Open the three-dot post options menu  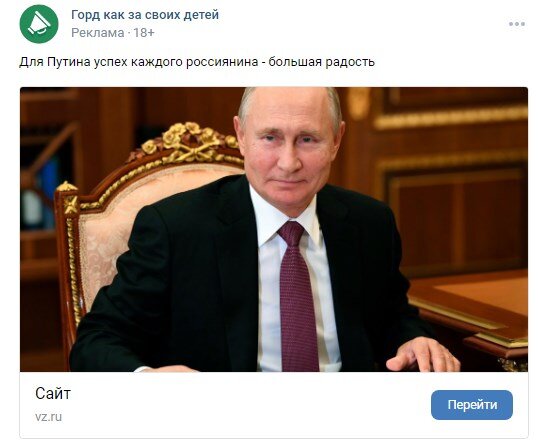(x=517, y=24)
